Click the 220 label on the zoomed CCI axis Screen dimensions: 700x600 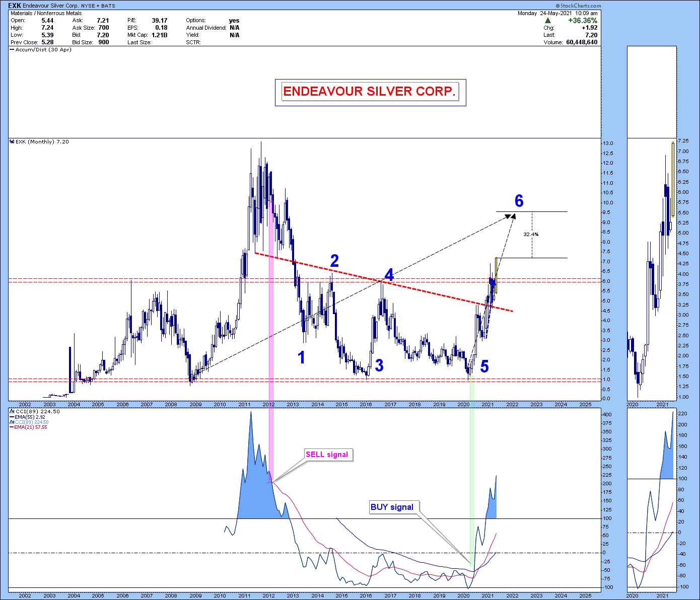682,414
